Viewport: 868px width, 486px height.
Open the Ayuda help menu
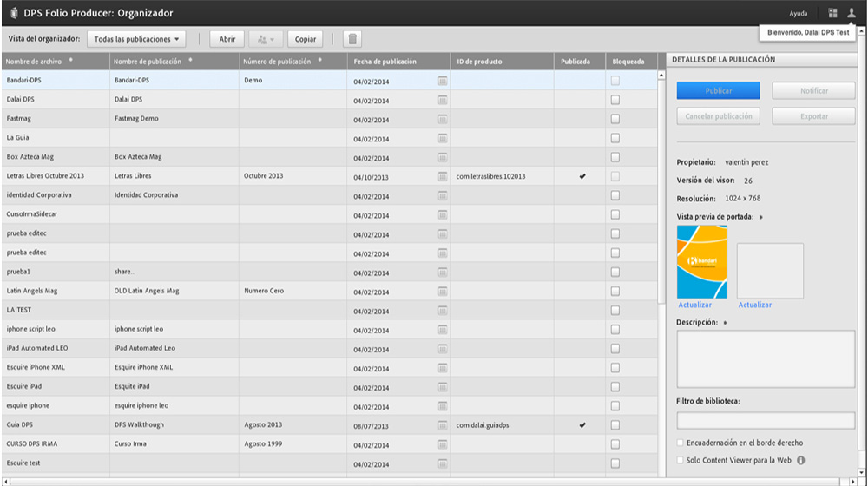pyautogui.click(x=798, y=14)
